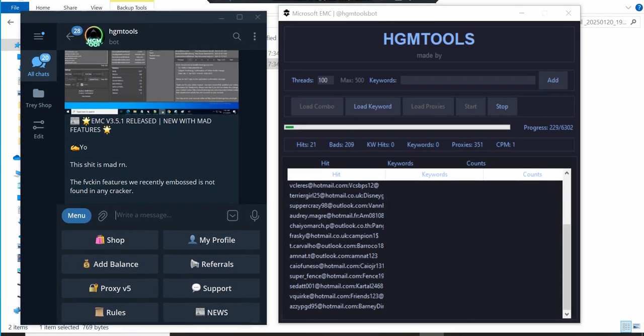This screenshot has width=644, height=336.
Task: Contact Support via bot button
Action: pyautogui.click(x=211, y=288)
